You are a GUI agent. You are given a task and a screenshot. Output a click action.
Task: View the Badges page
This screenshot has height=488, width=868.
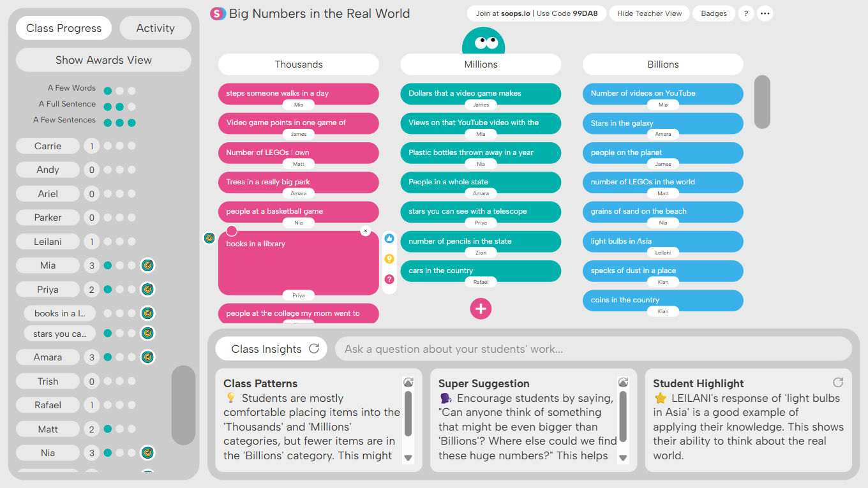click(714, 13)
